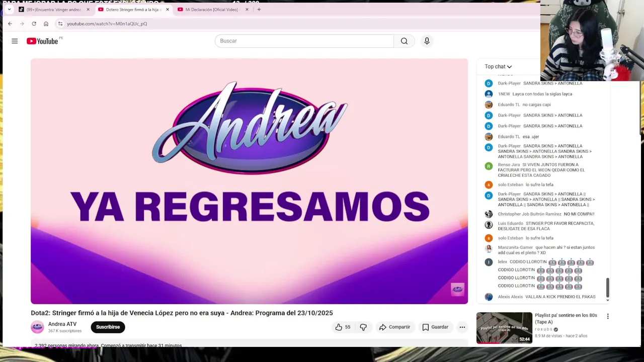Viewport: 644px width, 362px height.
Task: Subscribe with the Suscribirse button
Action: (x=108, y=327)
